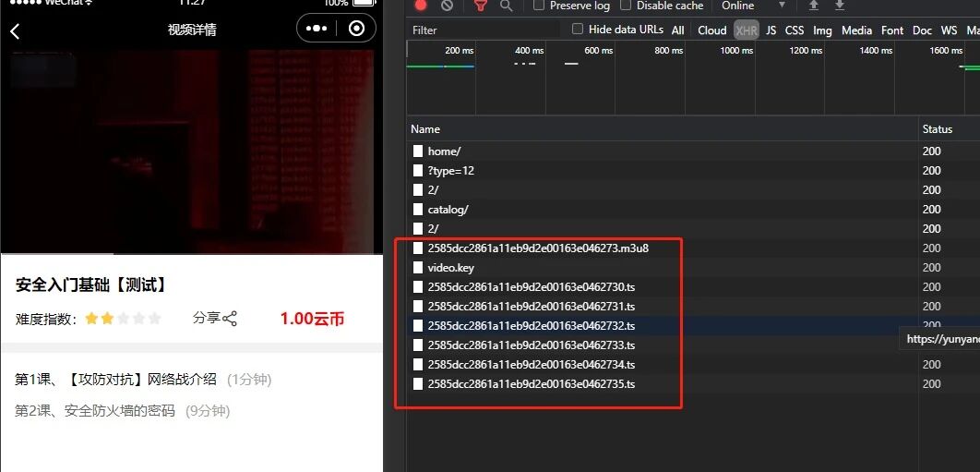Viewport: 980px width, 472px height.
Task: Select the Media filter type
Action: click(x=857, y=30)
